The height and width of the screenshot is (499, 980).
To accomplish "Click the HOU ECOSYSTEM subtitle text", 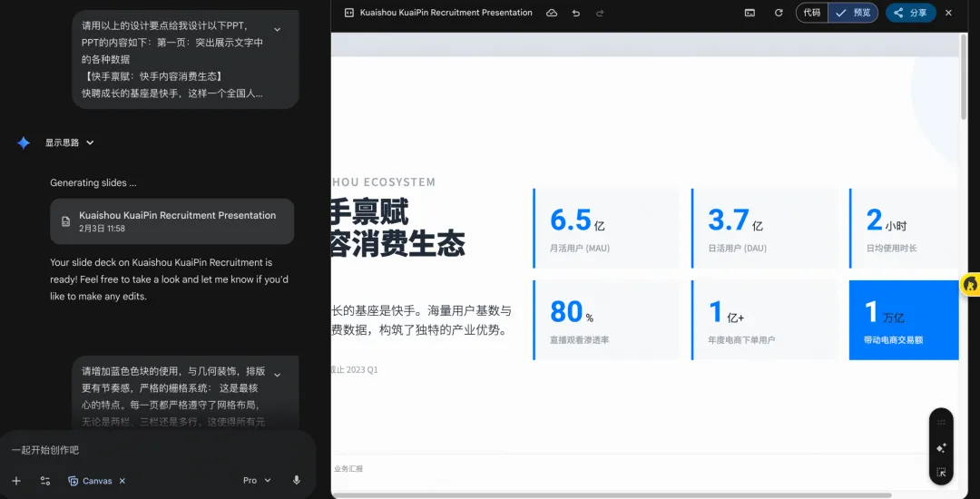I will [383, 181].
